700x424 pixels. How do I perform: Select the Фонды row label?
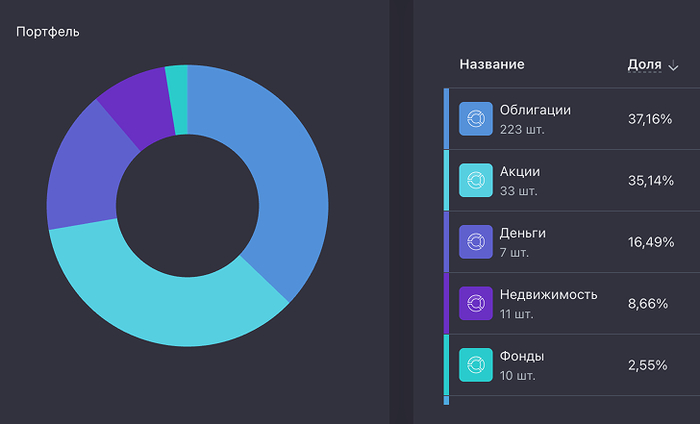tap(521, 356)
